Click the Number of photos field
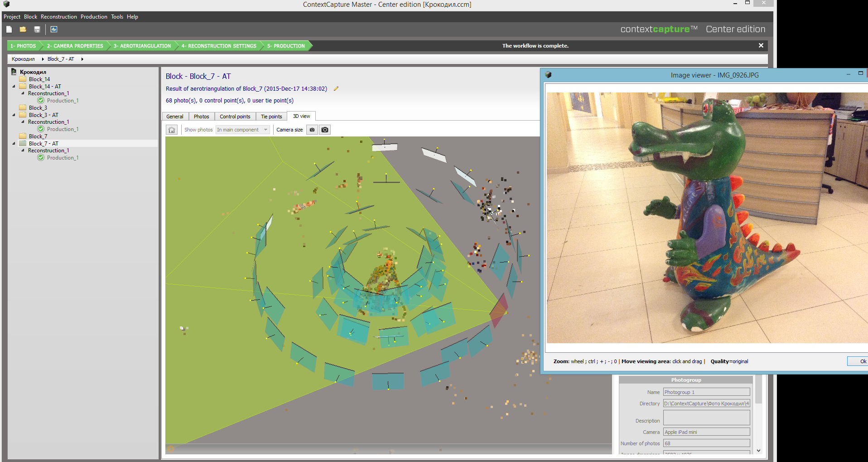 [x=707, y=443]
